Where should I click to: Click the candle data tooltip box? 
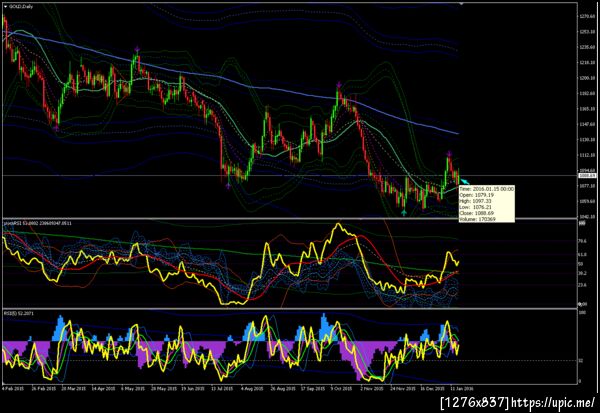pos(486,204)
